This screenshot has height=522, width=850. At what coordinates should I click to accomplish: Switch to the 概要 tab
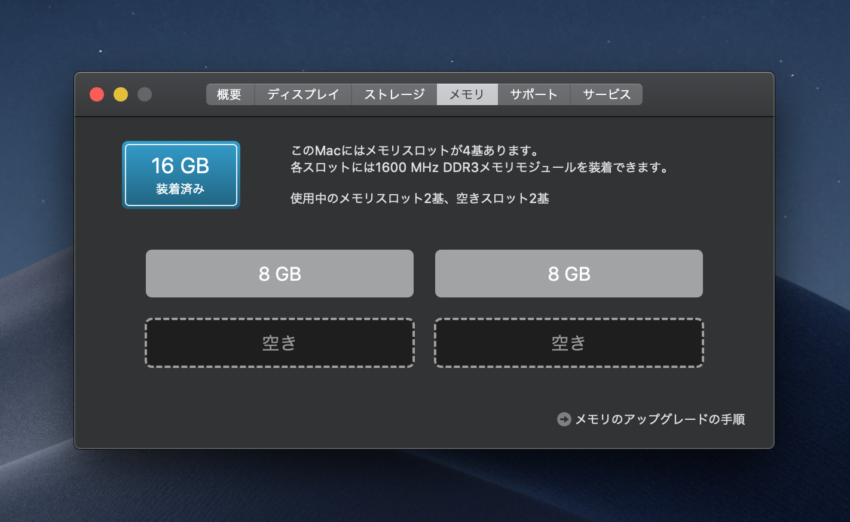[229, 95]
